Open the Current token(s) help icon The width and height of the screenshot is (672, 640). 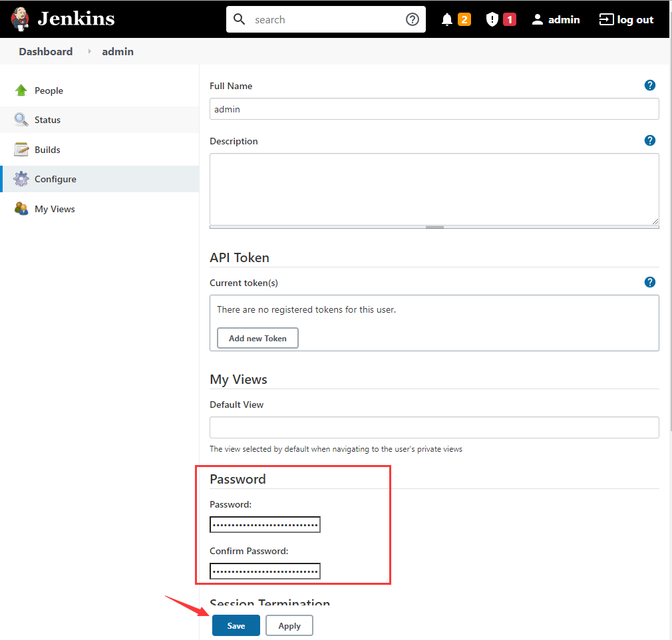649,282
